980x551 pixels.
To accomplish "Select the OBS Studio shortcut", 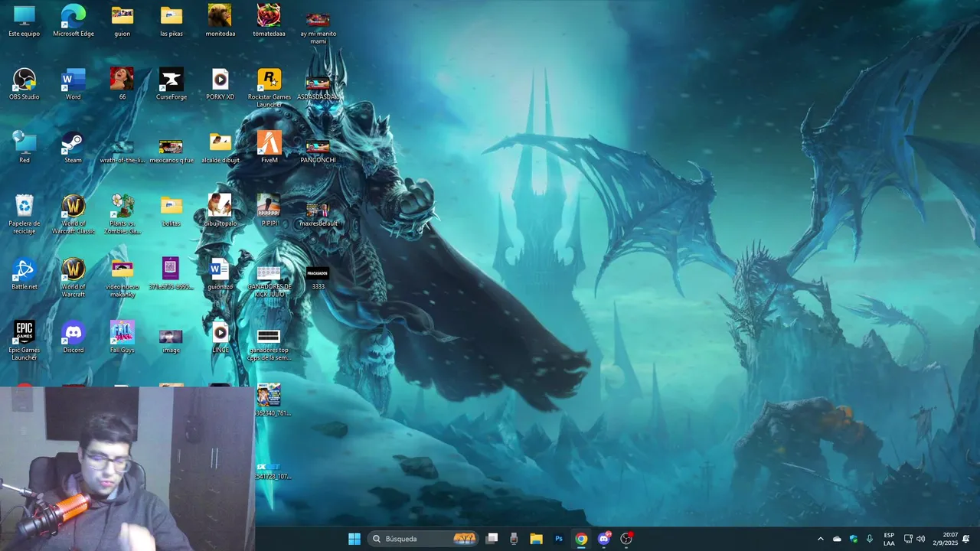I will (x=24, y=84).
